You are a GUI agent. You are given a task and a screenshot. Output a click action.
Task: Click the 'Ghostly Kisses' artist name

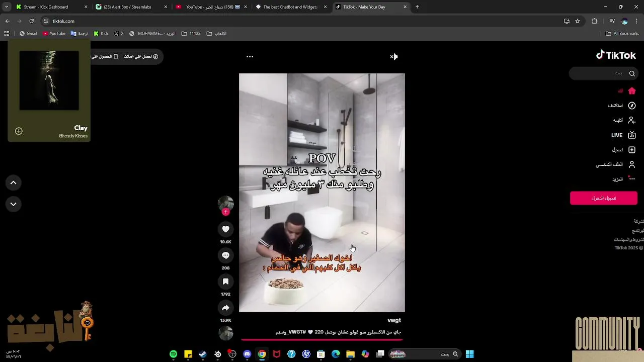pos(73,136)
